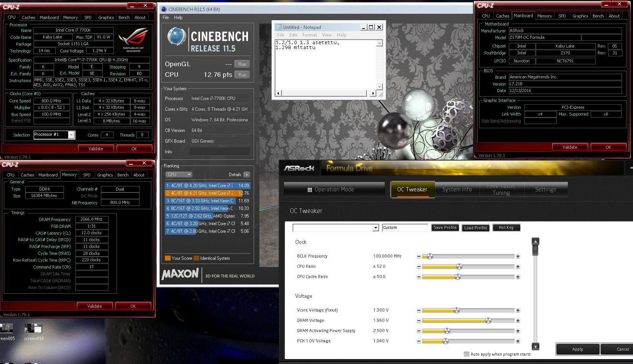Increase DRAM Activating Power Supply plus icon

click(x=518, y=331)
